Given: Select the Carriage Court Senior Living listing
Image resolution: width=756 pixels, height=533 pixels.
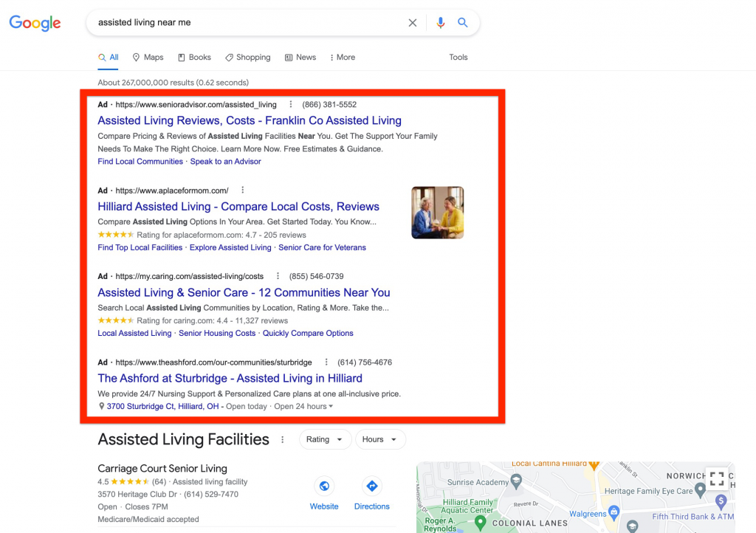Looking at the screenshot, I should point(162,469).
